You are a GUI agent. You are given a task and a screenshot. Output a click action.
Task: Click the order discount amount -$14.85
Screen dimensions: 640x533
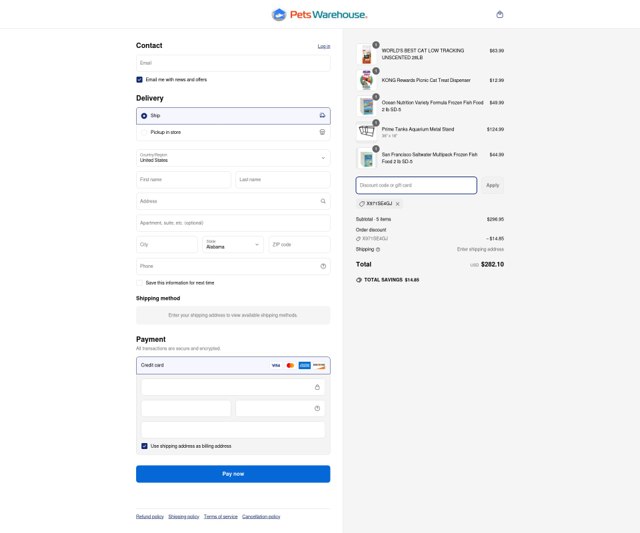[x=495, y=238]
